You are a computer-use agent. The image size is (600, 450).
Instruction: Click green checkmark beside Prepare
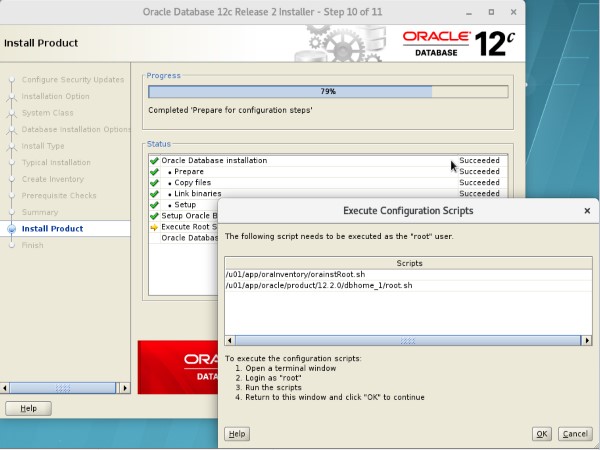[154, 171]
